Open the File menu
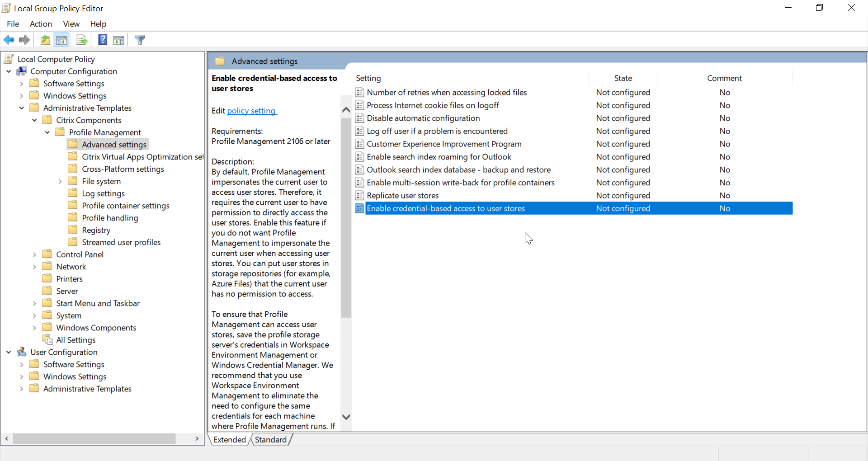The height and width of the screenshot is (461, 868). pos(13,24)
